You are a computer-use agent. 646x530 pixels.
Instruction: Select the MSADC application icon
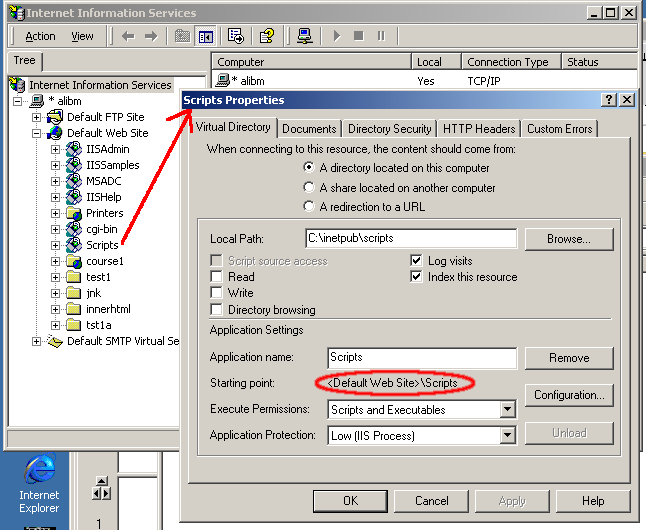click(x=74, y=181)
